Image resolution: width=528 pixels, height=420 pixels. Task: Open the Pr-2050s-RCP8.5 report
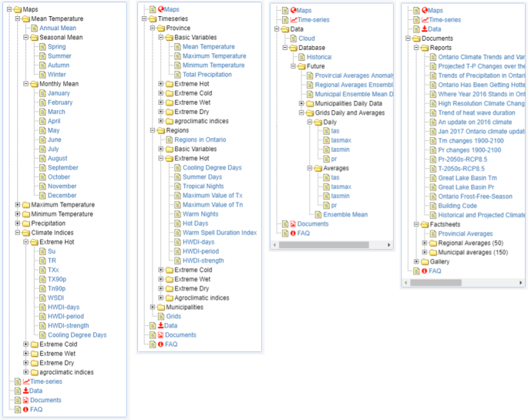(x=462, y=160)
